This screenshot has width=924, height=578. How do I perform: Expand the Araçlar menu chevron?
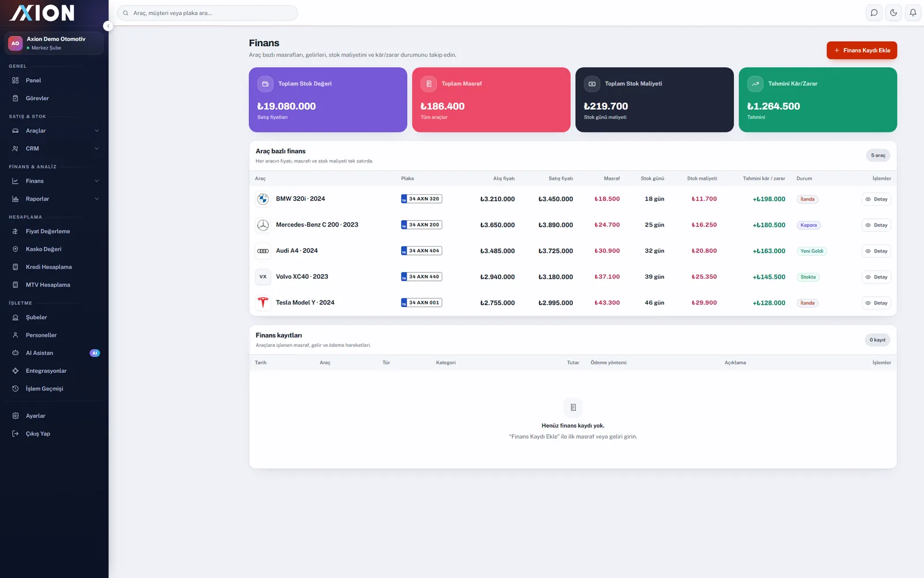pyautogui.click(x=96, y=131)
